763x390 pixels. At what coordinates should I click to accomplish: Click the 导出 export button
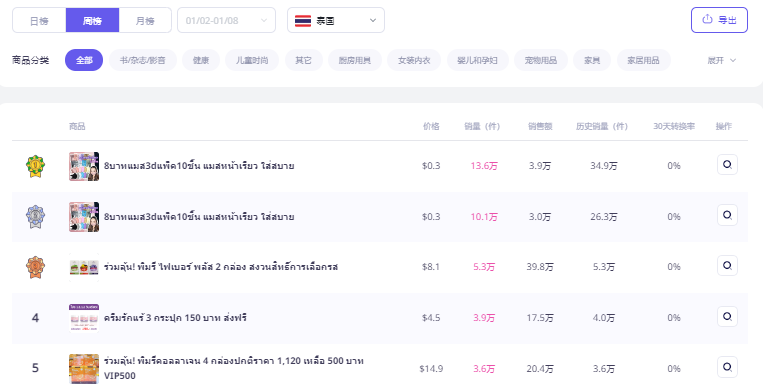719,20
